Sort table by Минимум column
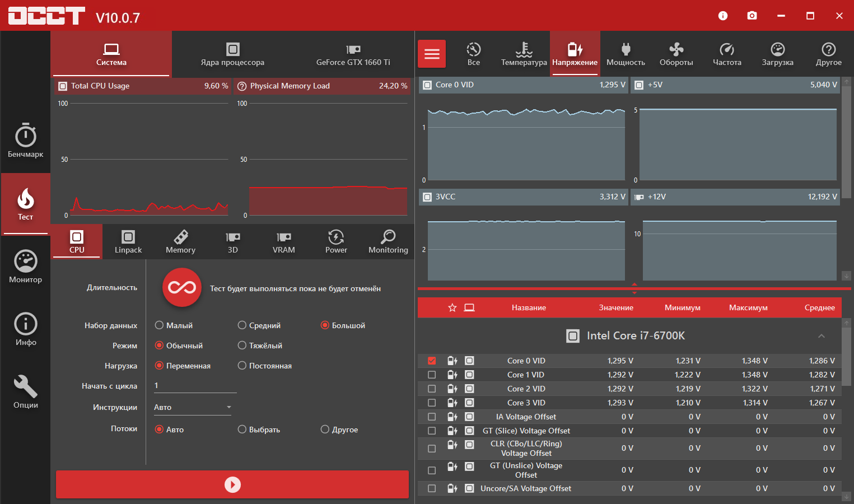This screenshot has height=504, width=854. click(x=683, y=307)
